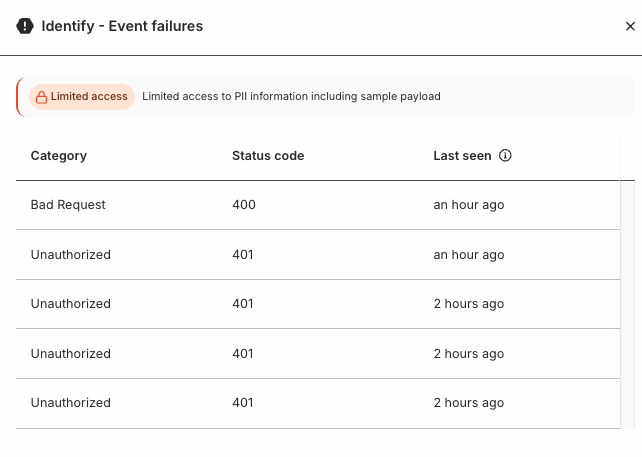Click the "2 hours ago" timestamp in the bottom row
The width and height of the screenshot is (642, 457).
(x=468, y=403)
